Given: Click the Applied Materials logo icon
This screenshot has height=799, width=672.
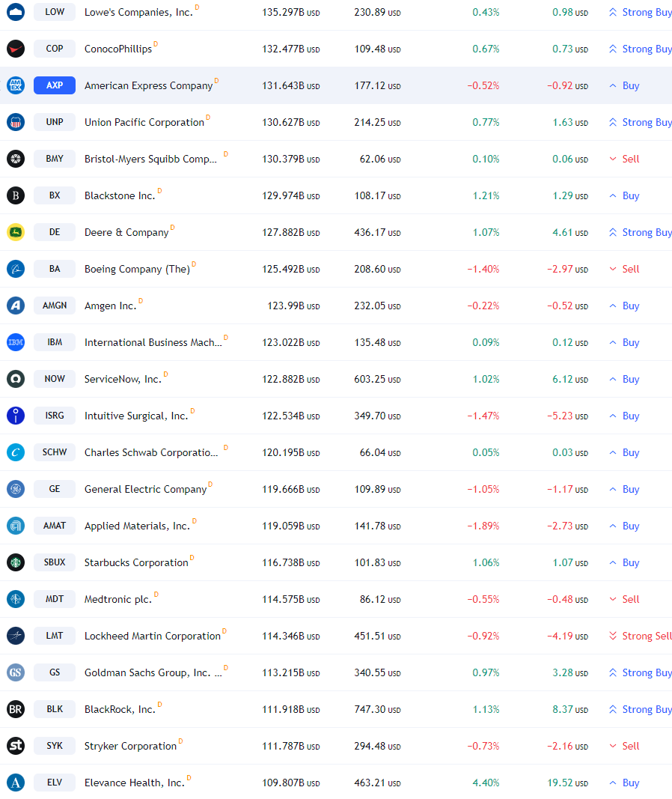Looking at the screenshot, I should pos(16,526).
